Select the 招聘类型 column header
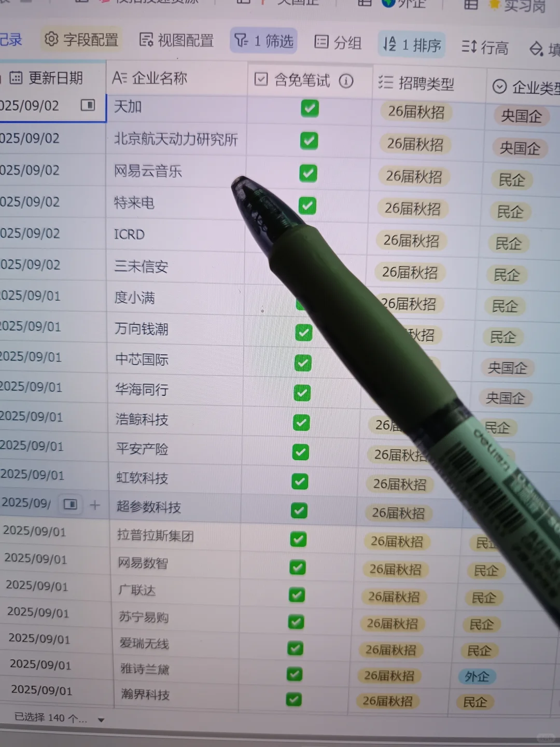 [429, 83]
